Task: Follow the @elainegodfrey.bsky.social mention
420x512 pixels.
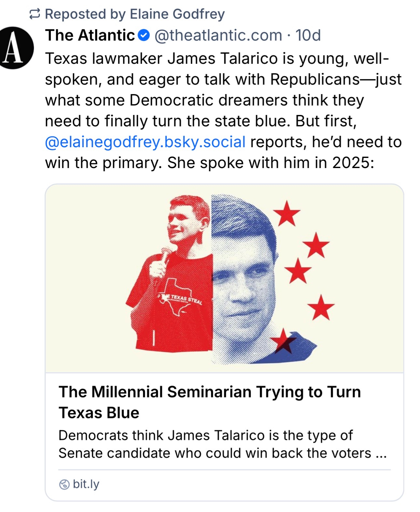Action: tap(145, 142)
